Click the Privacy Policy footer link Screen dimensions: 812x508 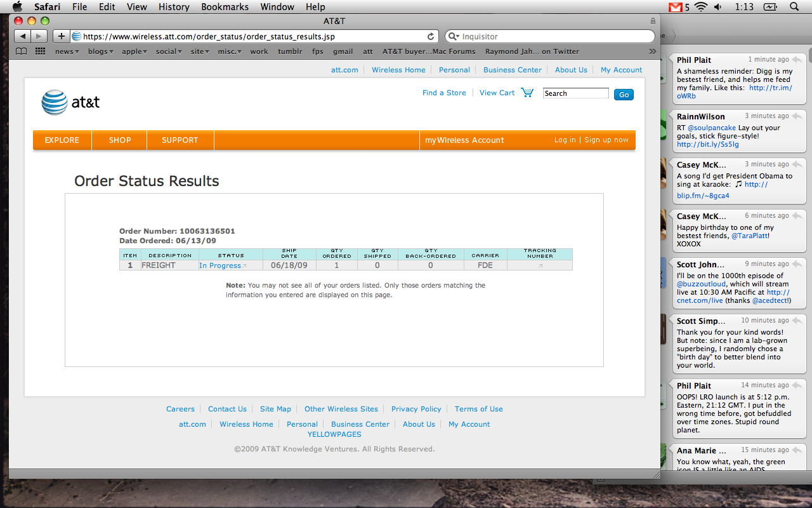tap(416, 409)
